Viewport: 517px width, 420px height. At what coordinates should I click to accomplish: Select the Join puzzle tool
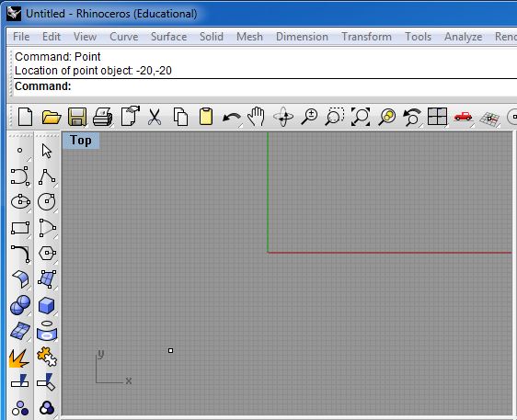(x=47, y=357)
